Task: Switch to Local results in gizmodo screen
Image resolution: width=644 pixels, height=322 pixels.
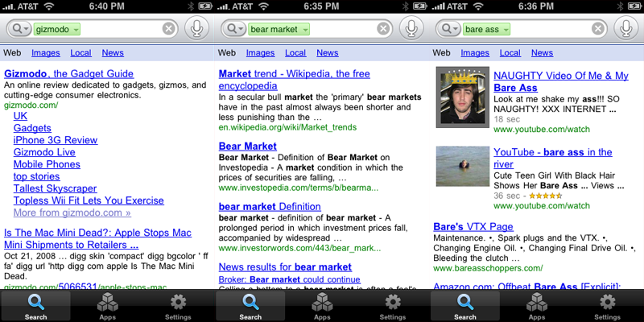Action: (81, 53)
